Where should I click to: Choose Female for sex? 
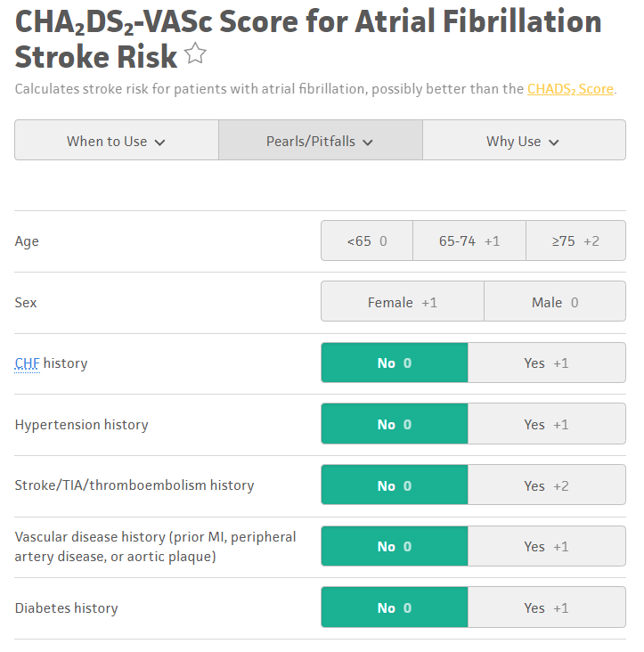[x=403, y=303]
